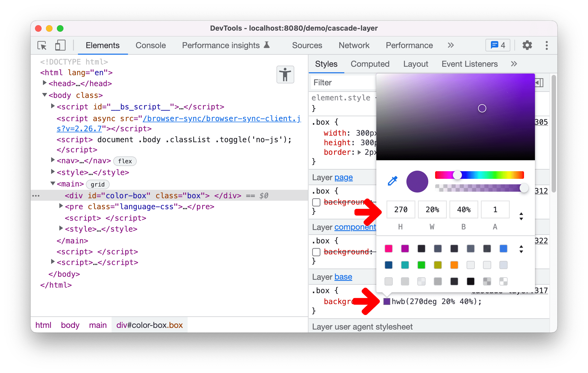The width and height of the screenshot is (588, 373).
Task: Toggle the background checkbox in Layer component
Action: point(316,252)
